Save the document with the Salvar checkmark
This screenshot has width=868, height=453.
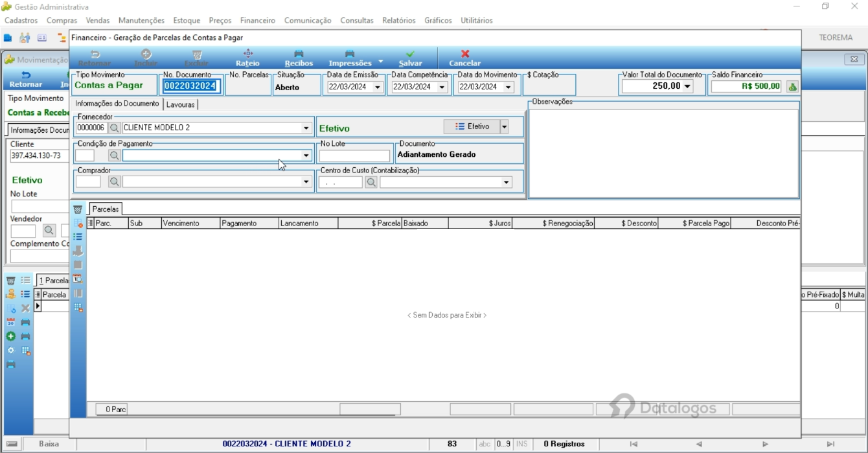(410, 54)
